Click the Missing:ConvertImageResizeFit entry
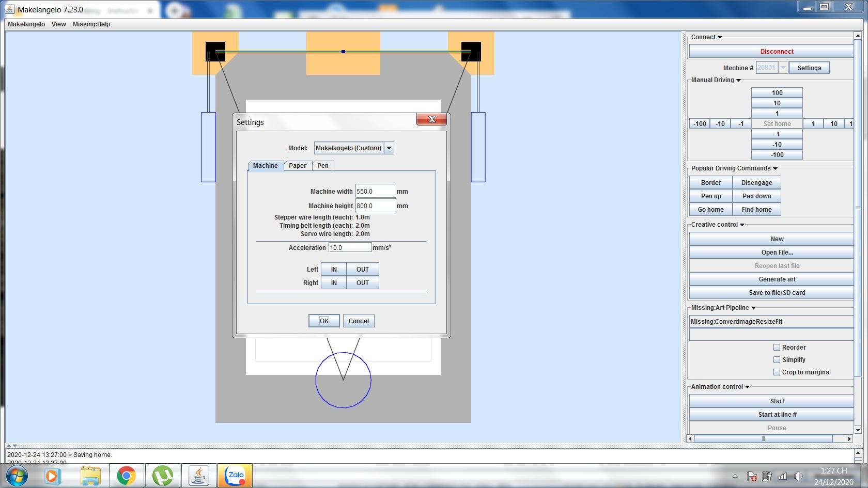868x488 pixels. pos(771,322)
